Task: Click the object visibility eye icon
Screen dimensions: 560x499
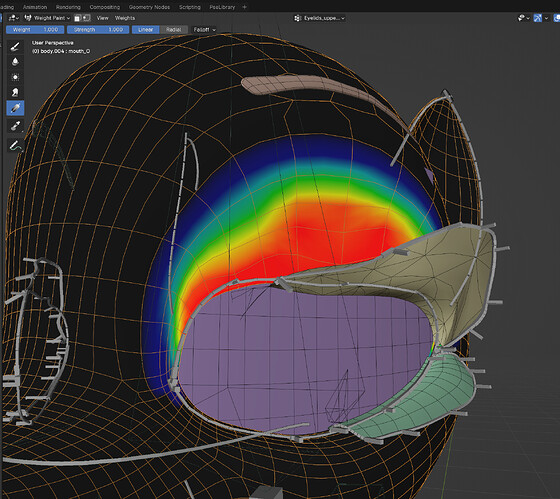Action: [521, 18]
